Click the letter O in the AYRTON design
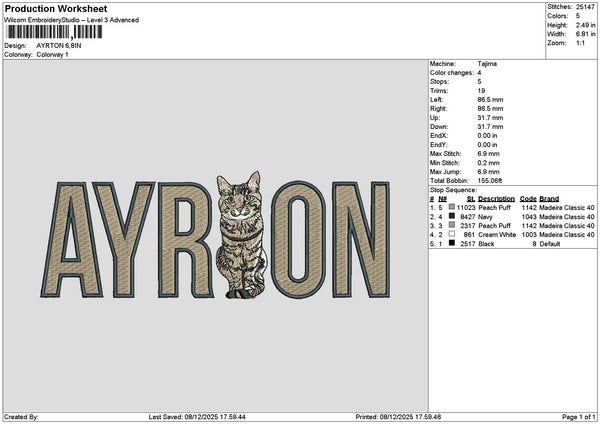Screen dimensions: 600x424 tap(298, 240)
